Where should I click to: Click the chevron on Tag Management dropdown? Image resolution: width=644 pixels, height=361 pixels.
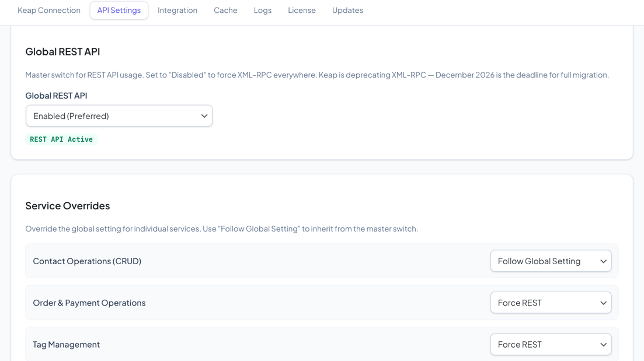click(x=603, y=344)
